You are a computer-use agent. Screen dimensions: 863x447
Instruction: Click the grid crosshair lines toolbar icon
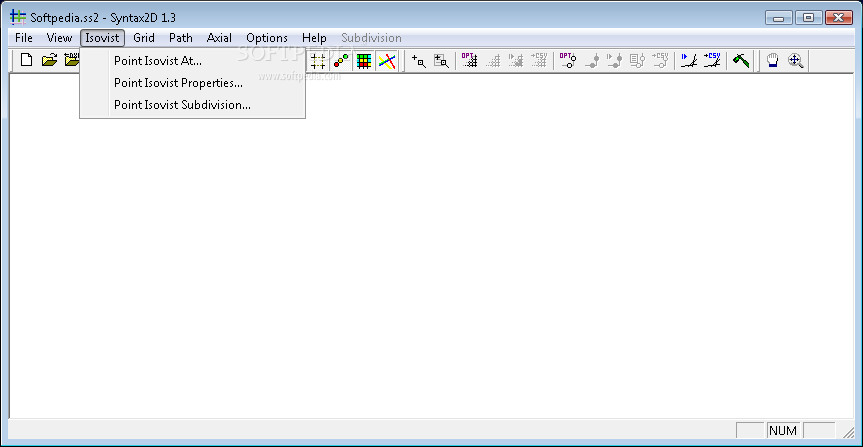318,61
